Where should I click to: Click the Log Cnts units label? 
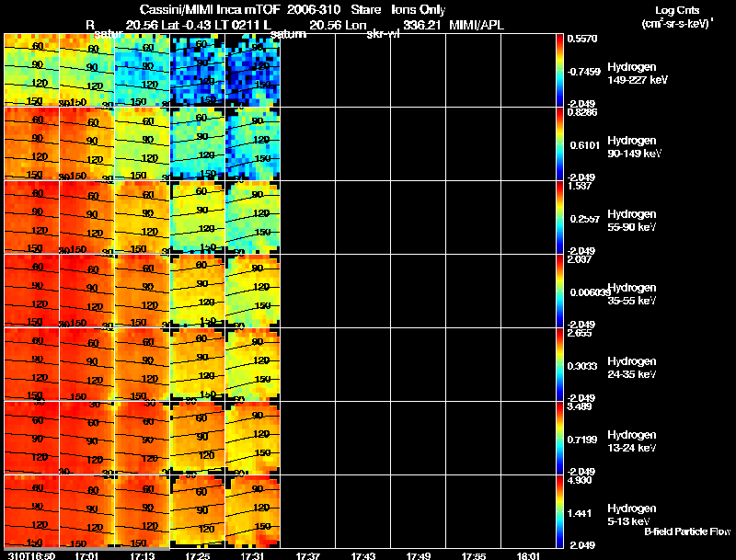(677, 17)
